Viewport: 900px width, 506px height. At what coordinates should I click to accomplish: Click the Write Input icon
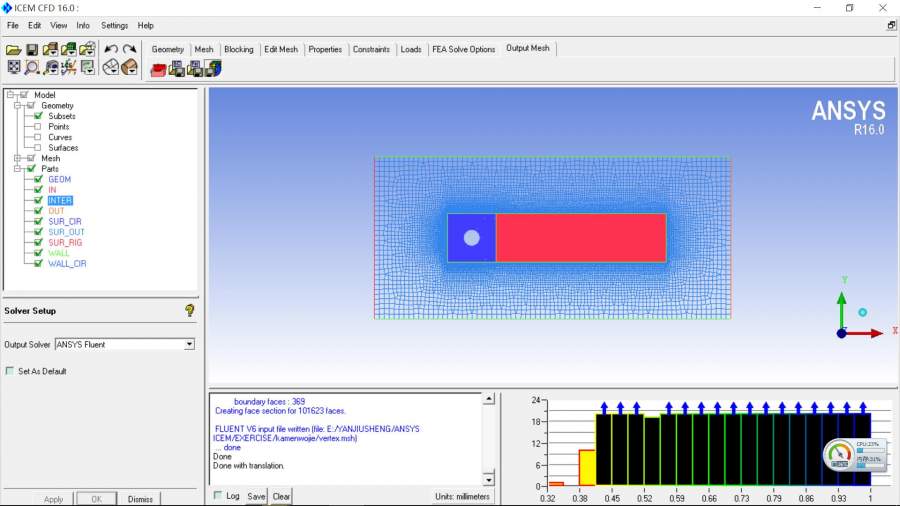coord(214,69)
